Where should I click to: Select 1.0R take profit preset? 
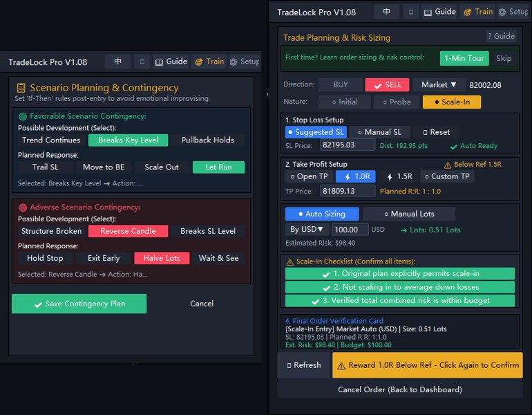click(x=355, y=176)
